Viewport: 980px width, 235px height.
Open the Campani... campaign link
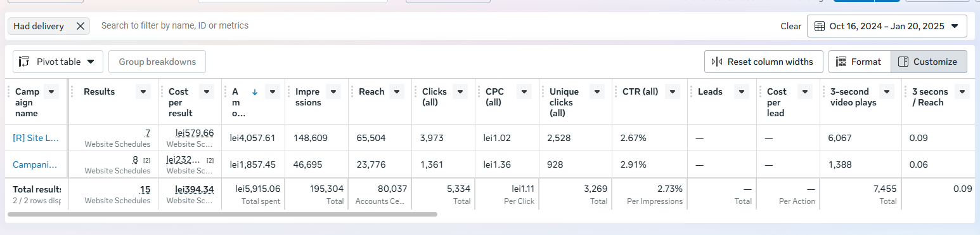tap(35, 164)
